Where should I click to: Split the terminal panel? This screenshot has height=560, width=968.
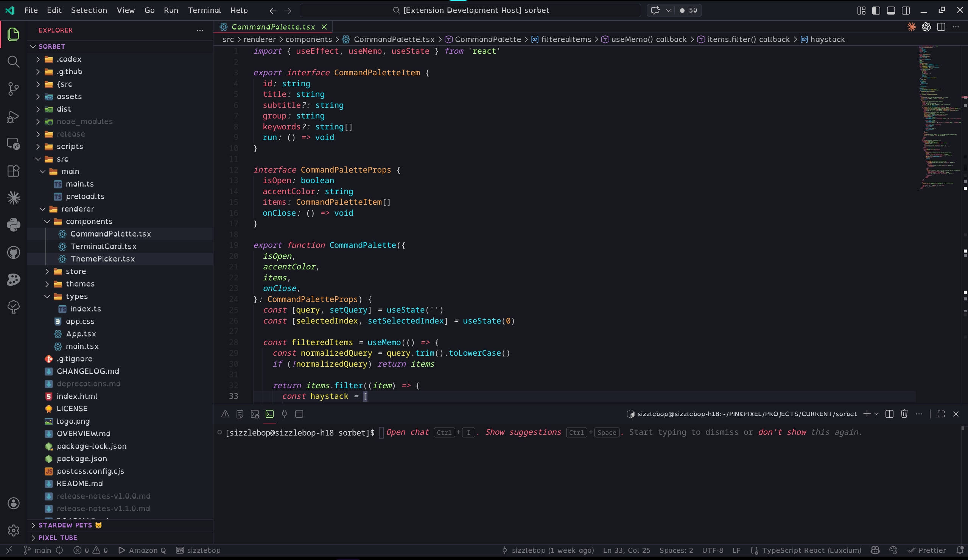pyautogui.click(x=889, y=414)
